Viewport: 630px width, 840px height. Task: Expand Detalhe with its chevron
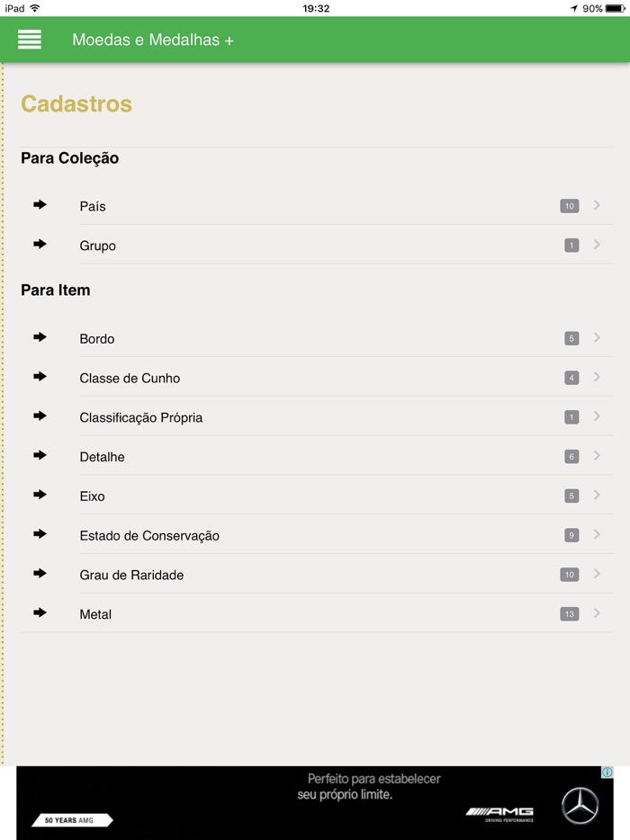click(597, 456)
